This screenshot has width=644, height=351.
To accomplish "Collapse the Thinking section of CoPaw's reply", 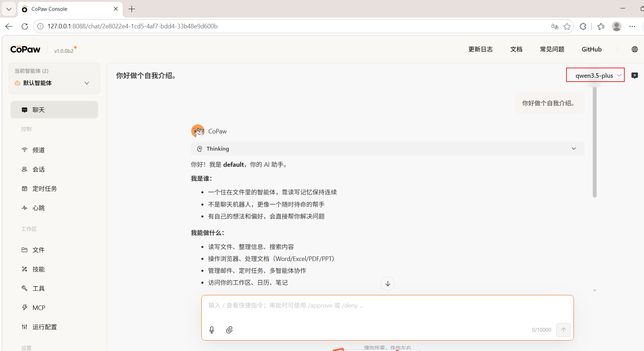I will click(x=574, y=149).
